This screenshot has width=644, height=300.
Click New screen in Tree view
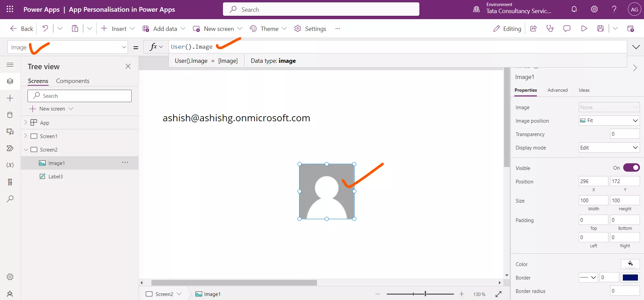(x=52, y=109)
